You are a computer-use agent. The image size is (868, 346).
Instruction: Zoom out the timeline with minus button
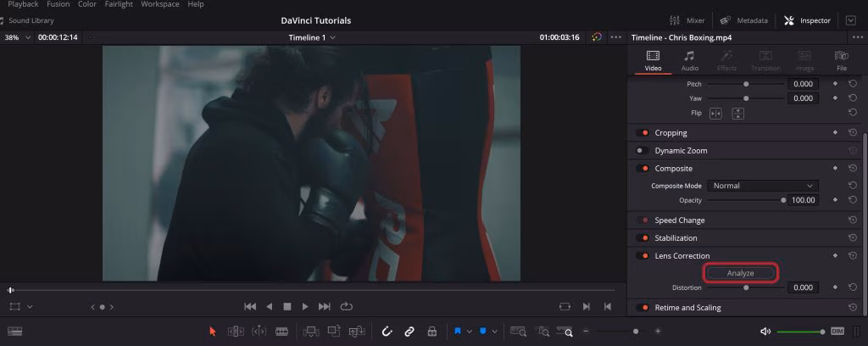point(586,331)
